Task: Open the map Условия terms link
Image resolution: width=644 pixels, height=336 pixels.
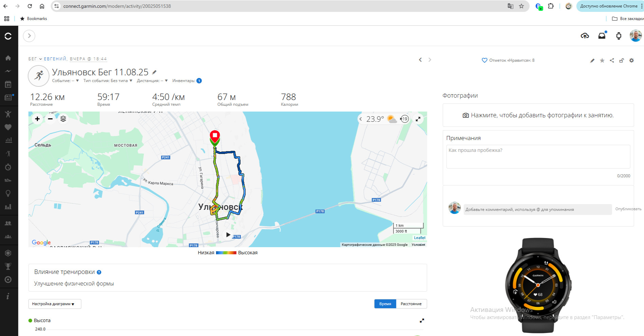Action: 418,244
